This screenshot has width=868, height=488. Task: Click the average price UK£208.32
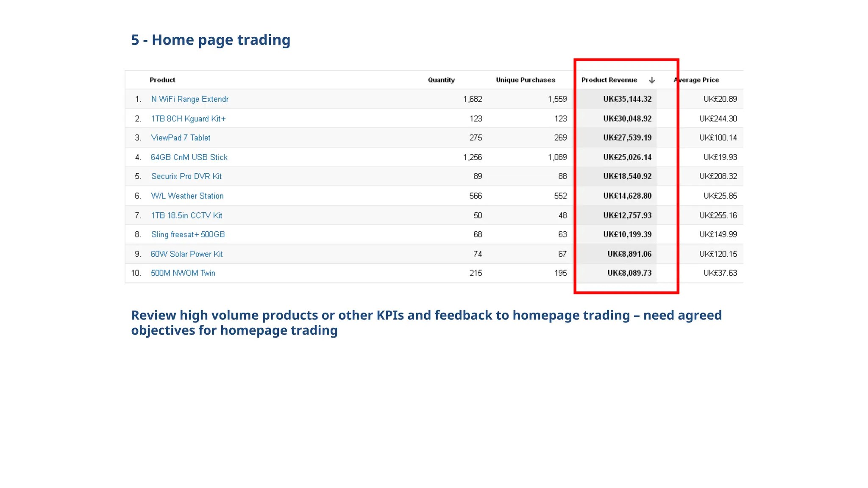[718, 176]
